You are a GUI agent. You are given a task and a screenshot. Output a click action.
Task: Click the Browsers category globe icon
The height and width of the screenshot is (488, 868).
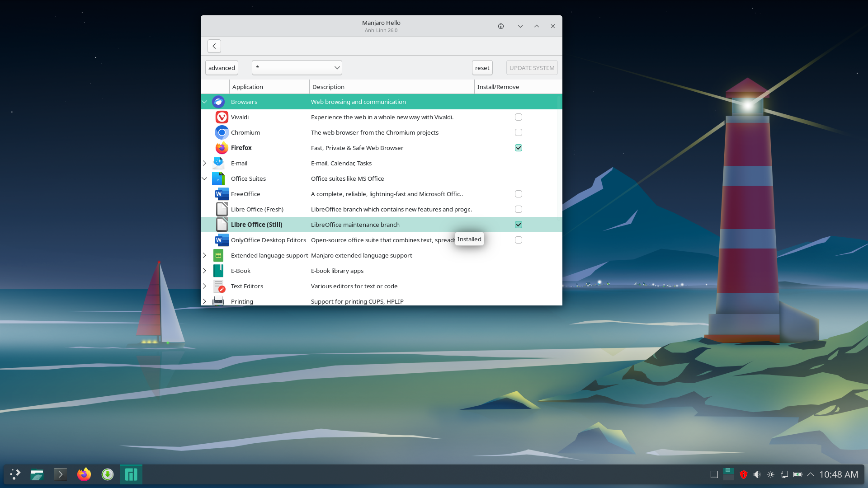[x=218, y=102]
